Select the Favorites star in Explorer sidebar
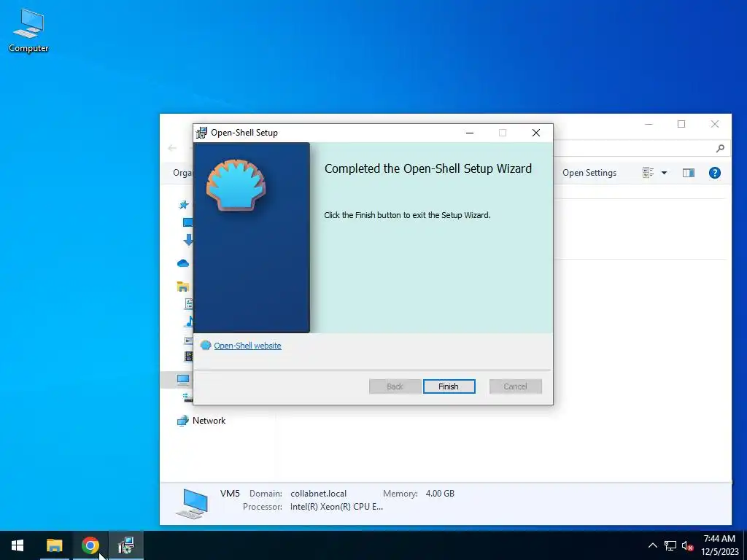Image resolution: width=747 pixels, height=560 pixels. (184, 205)
